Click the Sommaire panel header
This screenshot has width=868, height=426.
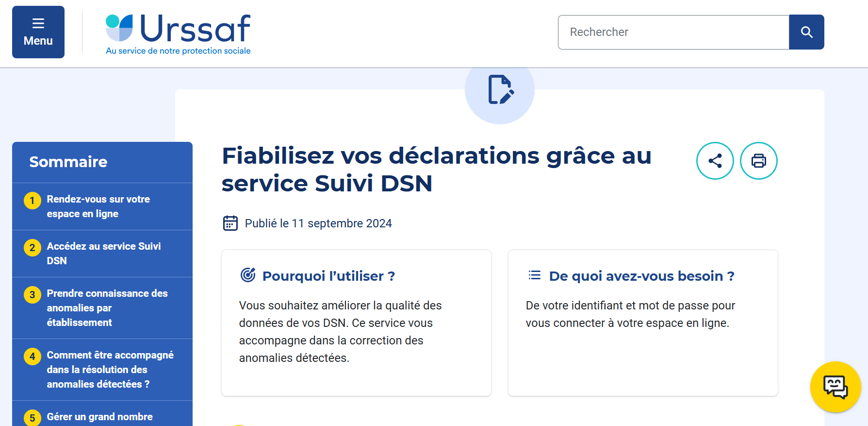click(x=68, y=162)
